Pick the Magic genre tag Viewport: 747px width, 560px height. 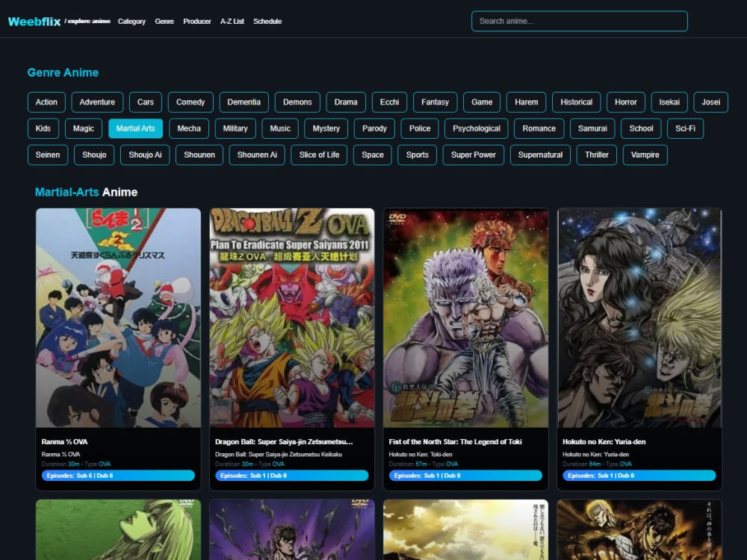click(84, 128)
